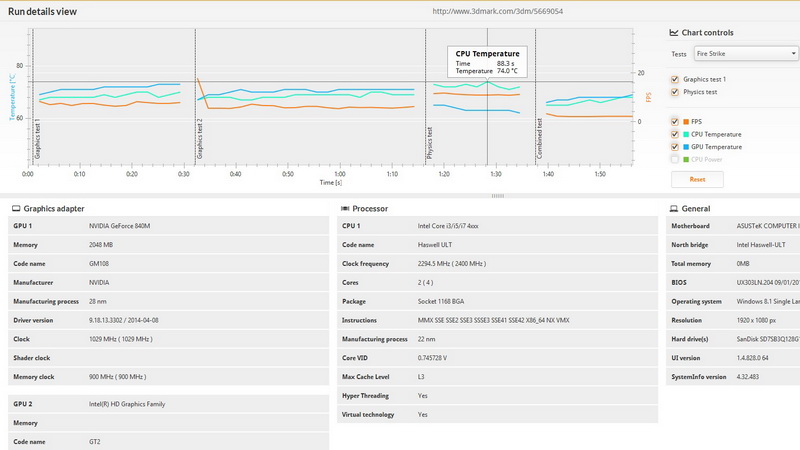The height and width of the screenshot is (450, 800).
Task: Select the 900 MHz memory clock value
Action: [117, 377]
